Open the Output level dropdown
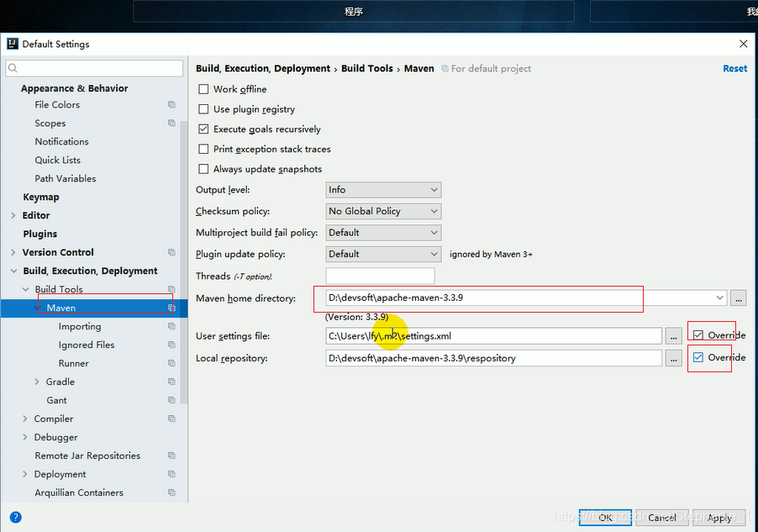 (x=383, y=190)
